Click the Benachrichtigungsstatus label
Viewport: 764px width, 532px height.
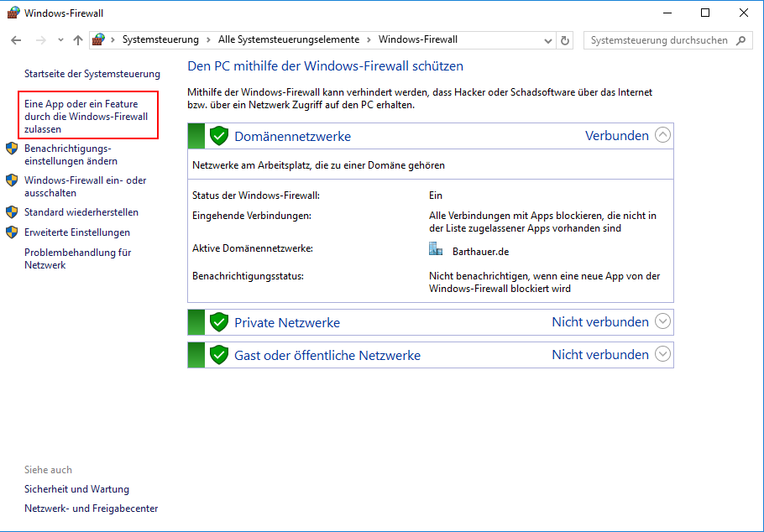tap(248, 276)
